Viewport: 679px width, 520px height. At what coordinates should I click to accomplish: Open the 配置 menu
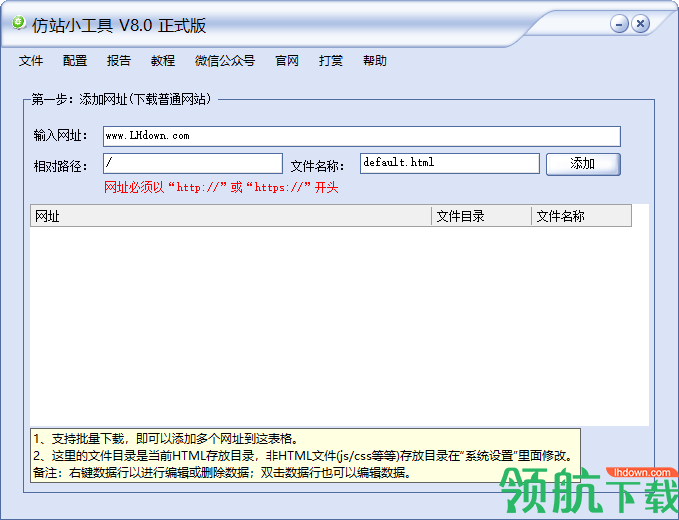click(x=75, y=61)
